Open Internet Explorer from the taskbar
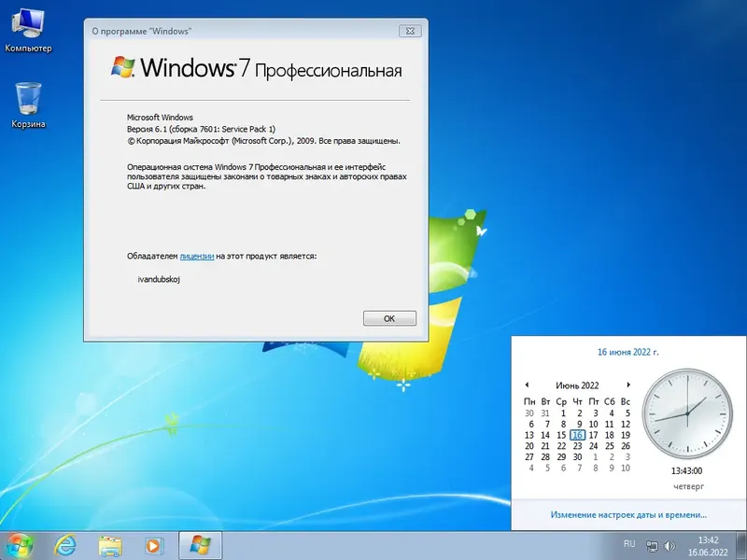The width and height of the screenshot is (747, 560). [64, 546]
